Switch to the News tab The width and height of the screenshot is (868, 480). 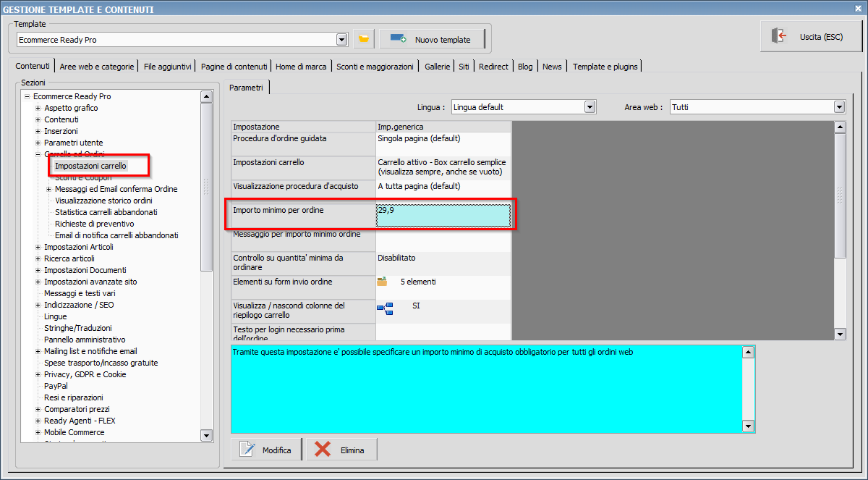[552, 67]
